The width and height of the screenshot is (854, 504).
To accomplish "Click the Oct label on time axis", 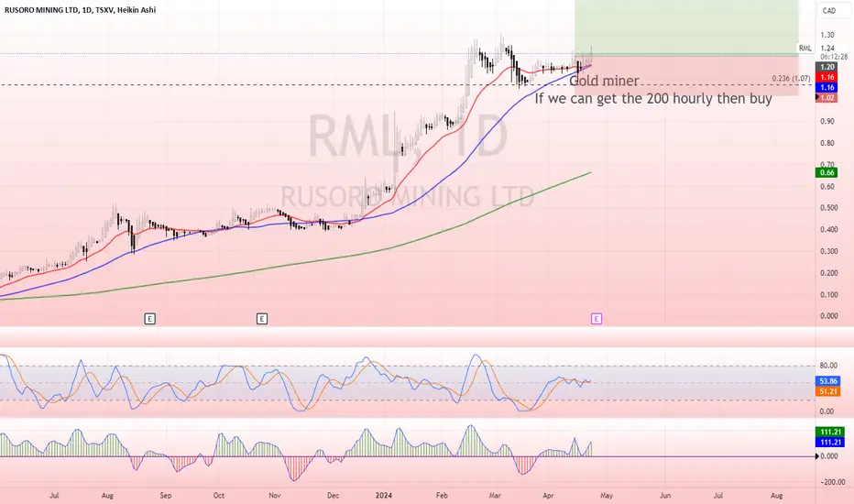I will (219, 495).
